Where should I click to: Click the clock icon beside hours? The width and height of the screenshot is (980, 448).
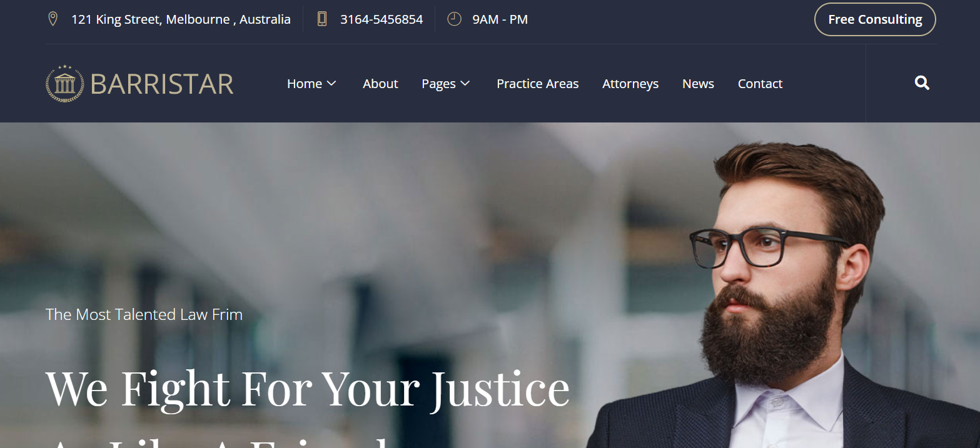454,19
